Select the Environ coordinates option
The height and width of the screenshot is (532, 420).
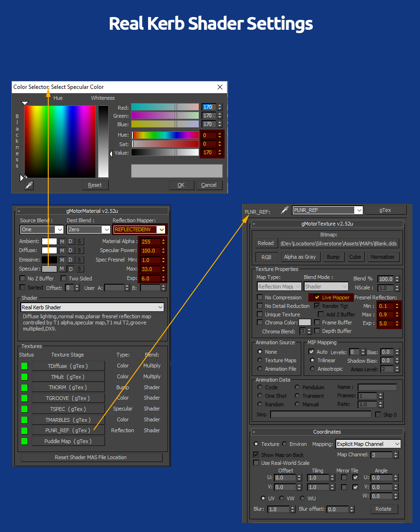coord(284,444)
